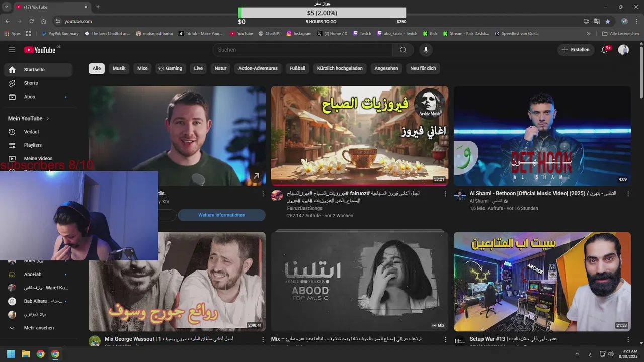Open the volume control in system tray
Viewport: 644px width, 362px height.
click(611, 354)
